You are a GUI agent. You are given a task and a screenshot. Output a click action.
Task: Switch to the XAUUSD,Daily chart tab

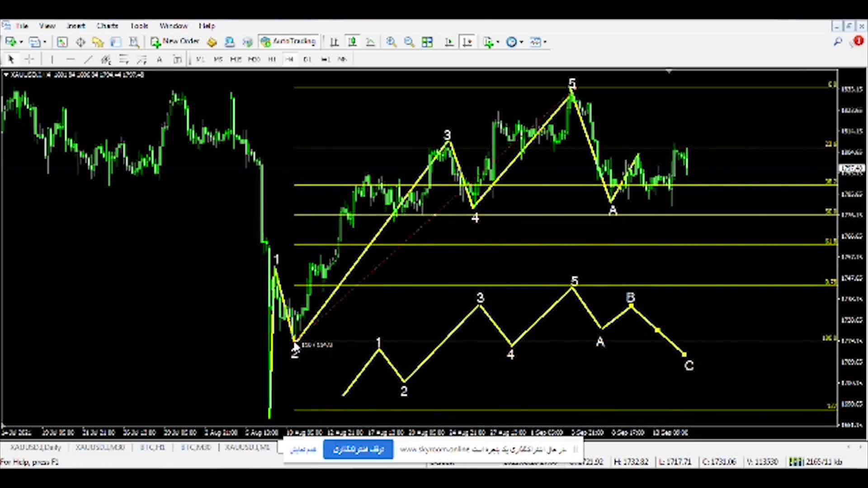(35, 447)
